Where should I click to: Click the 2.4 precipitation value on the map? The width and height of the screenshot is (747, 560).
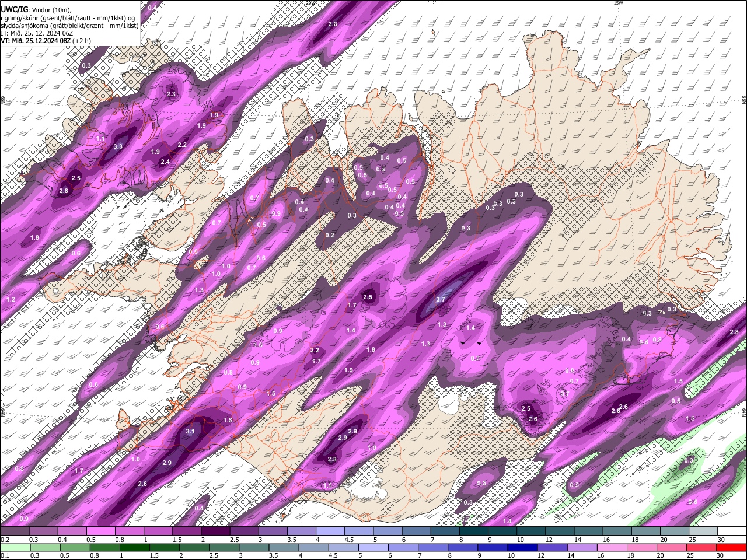(x=165, y=162)
